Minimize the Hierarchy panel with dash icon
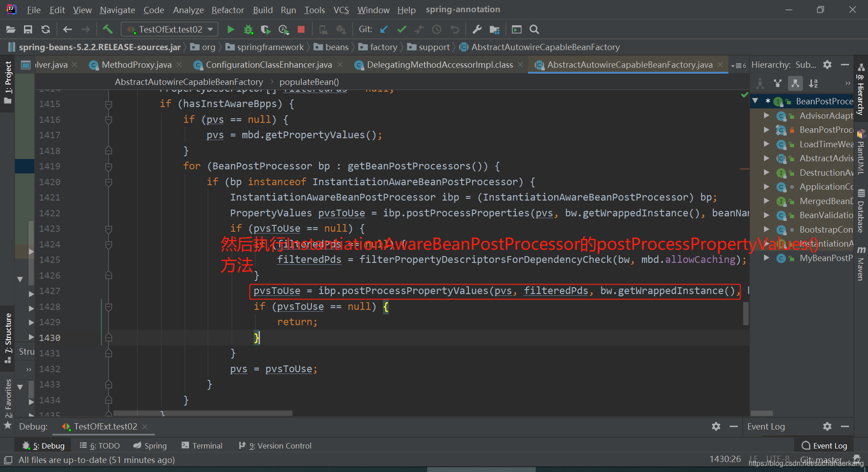 (845, 65)
